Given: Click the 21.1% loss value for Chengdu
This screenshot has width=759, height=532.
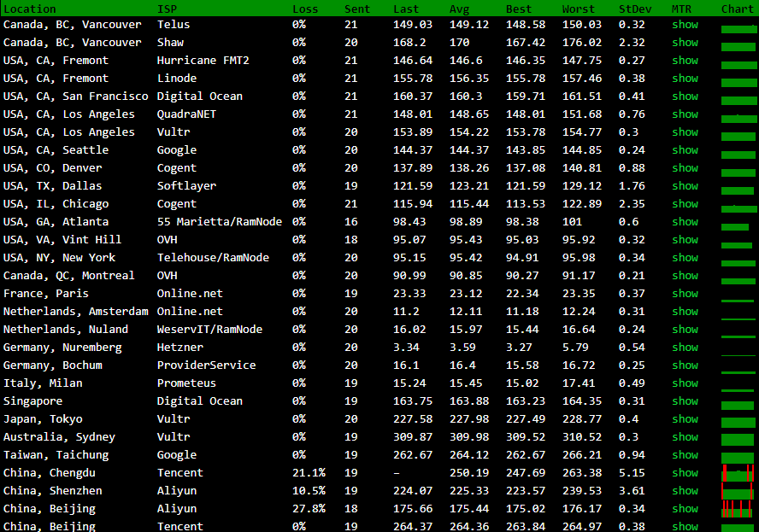Looking at the screenshot, I should pos(309,472).
